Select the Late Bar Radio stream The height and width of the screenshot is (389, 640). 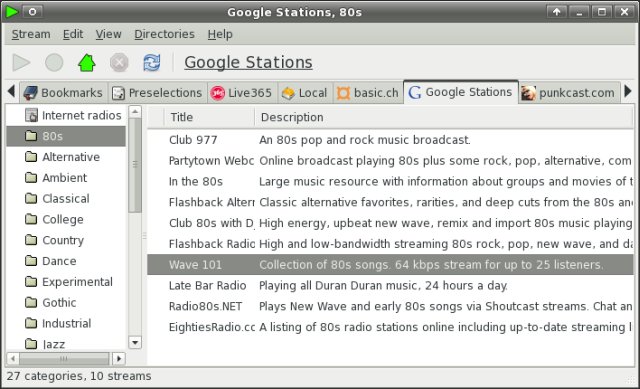(390, 285)
